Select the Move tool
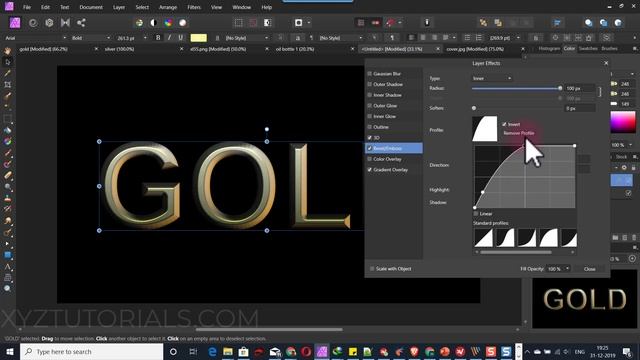 [7, 62]
